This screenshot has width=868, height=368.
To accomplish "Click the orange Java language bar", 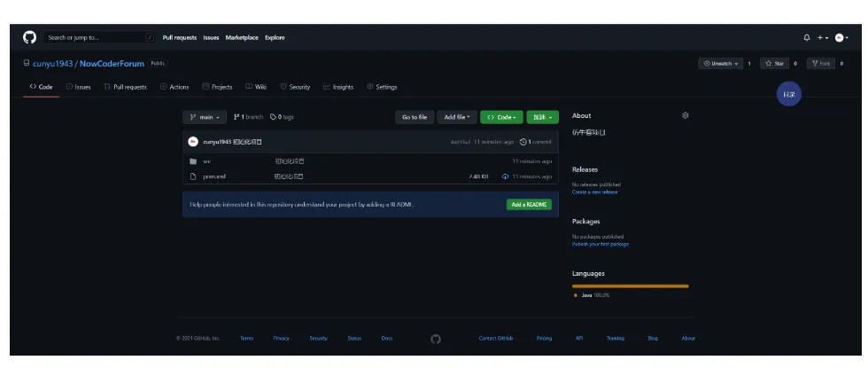I will (x=631, y=286).
